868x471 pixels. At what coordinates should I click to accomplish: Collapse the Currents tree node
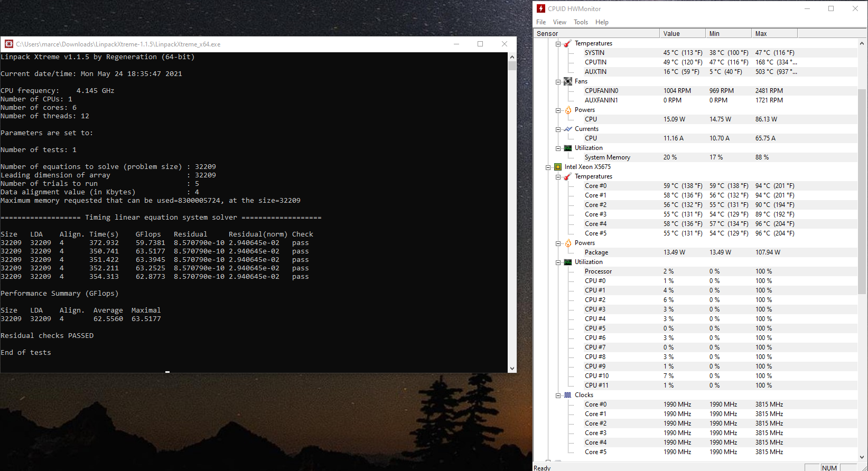tap(558, 129)
